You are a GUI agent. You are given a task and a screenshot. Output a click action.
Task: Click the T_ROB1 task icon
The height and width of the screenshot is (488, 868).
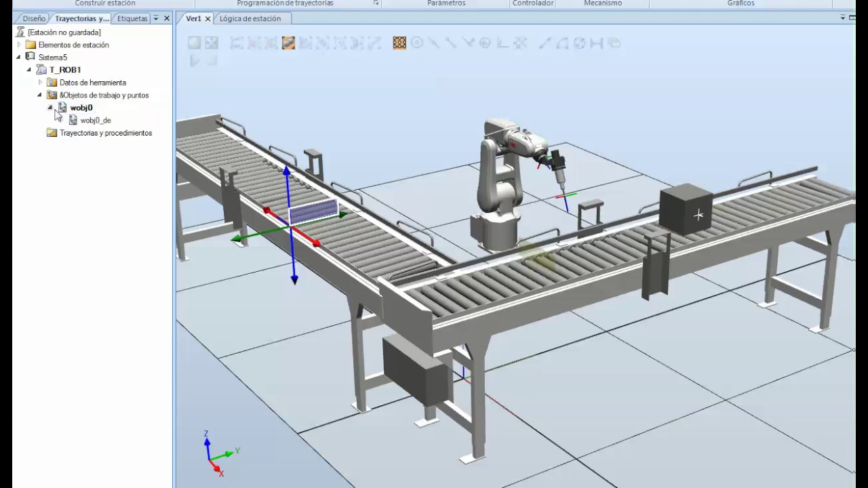[41, 70]
